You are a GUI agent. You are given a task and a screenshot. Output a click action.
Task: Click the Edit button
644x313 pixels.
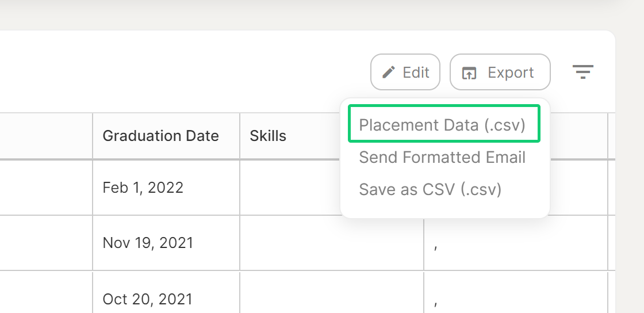click(x=405, y=72)
